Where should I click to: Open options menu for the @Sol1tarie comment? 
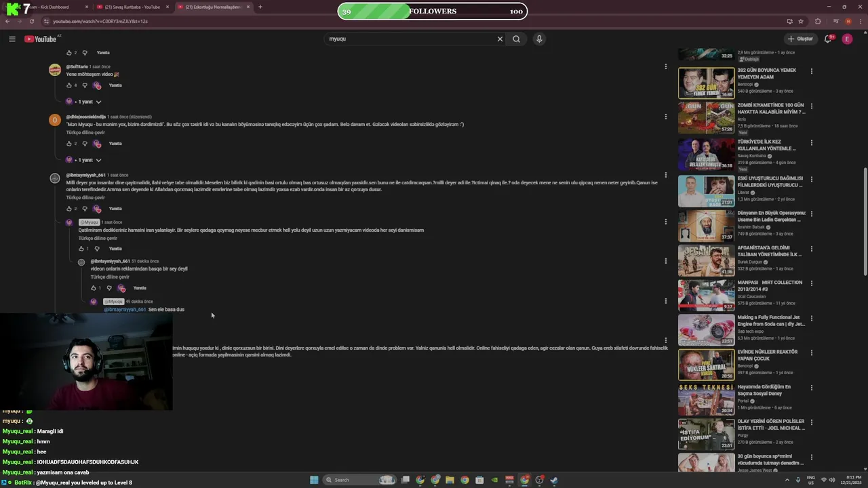(x=665, y=66)
